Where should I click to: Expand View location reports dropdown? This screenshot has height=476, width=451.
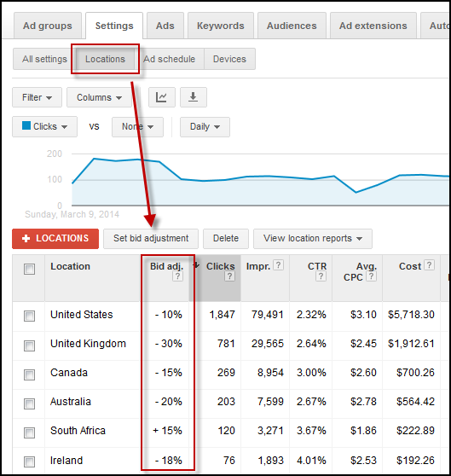tap(313, 239)
